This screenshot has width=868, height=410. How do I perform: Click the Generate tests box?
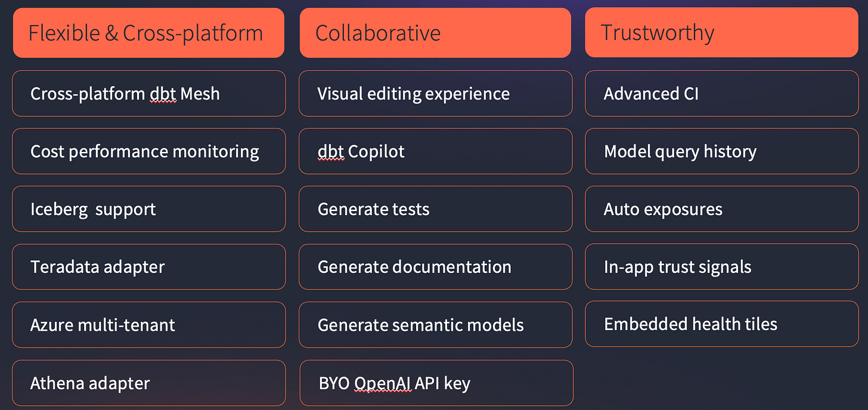[x=436, y=209]
